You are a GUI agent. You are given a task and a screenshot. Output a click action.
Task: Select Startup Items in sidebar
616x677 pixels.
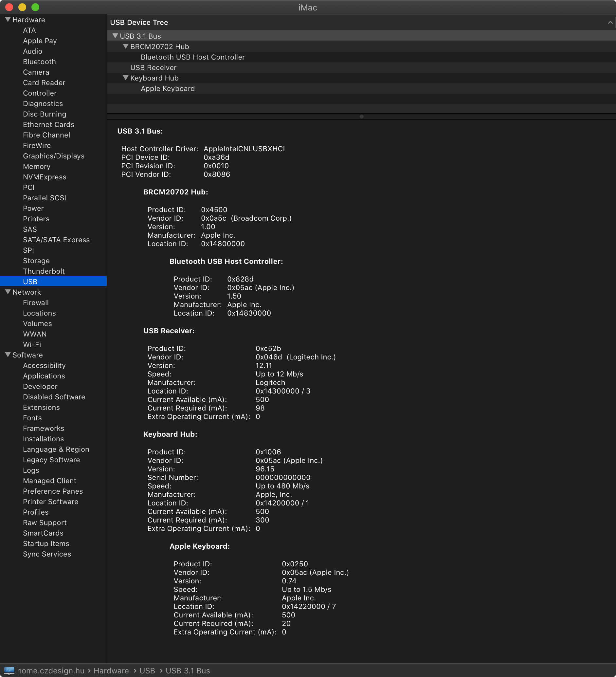(46, 543)
